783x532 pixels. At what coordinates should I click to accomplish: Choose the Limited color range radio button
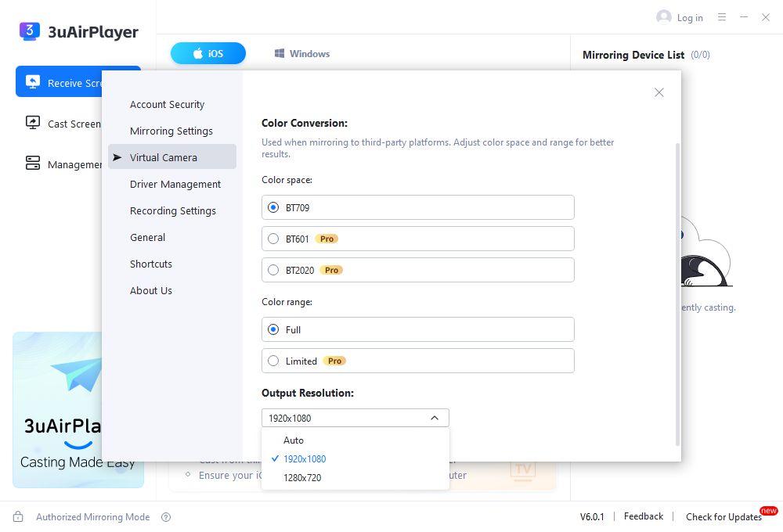(x=273, y=361)
